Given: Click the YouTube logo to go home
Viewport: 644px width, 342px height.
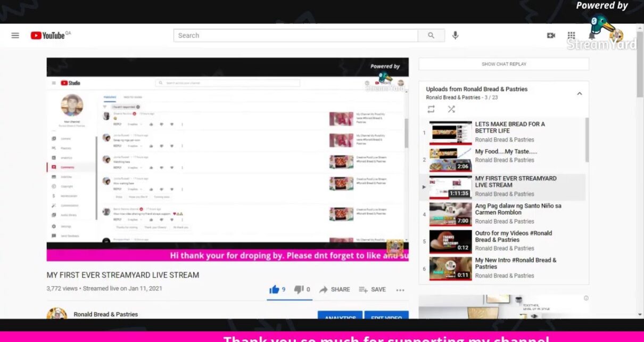Looking at the screenshot, I should pyautogui.click(x=48, y=36).
